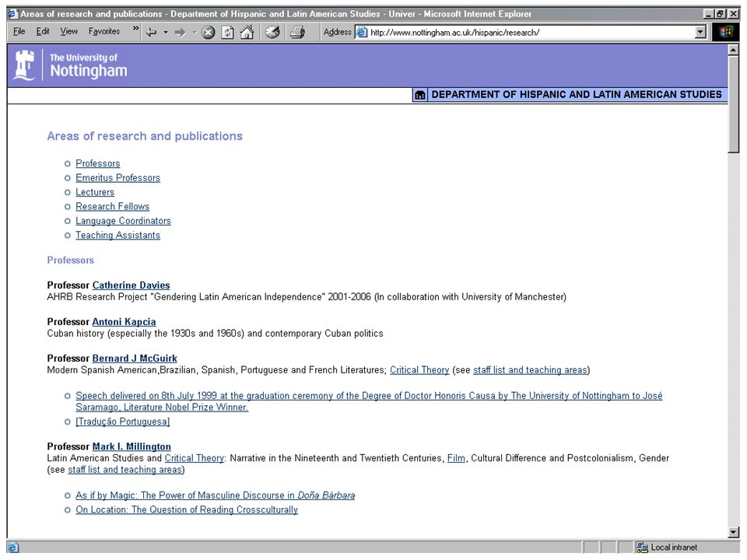Open the Saramago graduation speech link

tap(369, 401)
